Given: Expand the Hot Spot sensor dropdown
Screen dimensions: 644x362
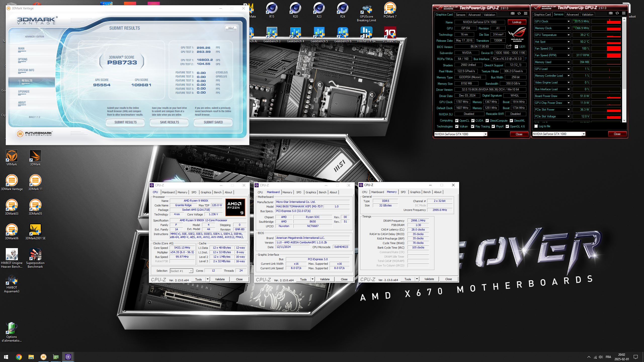Looking at the screenshot, I should 569,42.
